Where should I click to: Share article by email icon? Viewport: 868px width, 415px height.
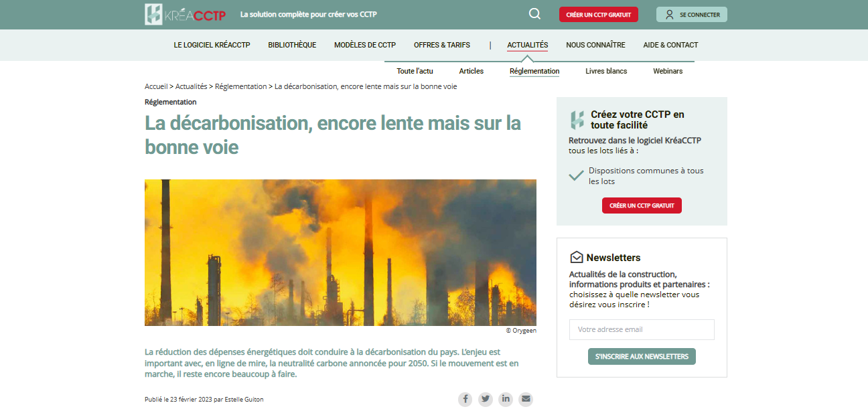tap(526, 400)
